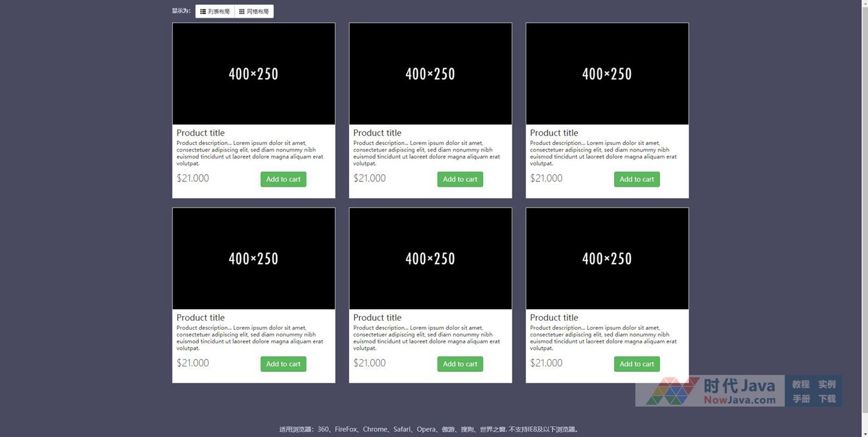Switch to grid layout (网格布局) view
This screenshot has width=868, height=437.
(x=254, y=12)
